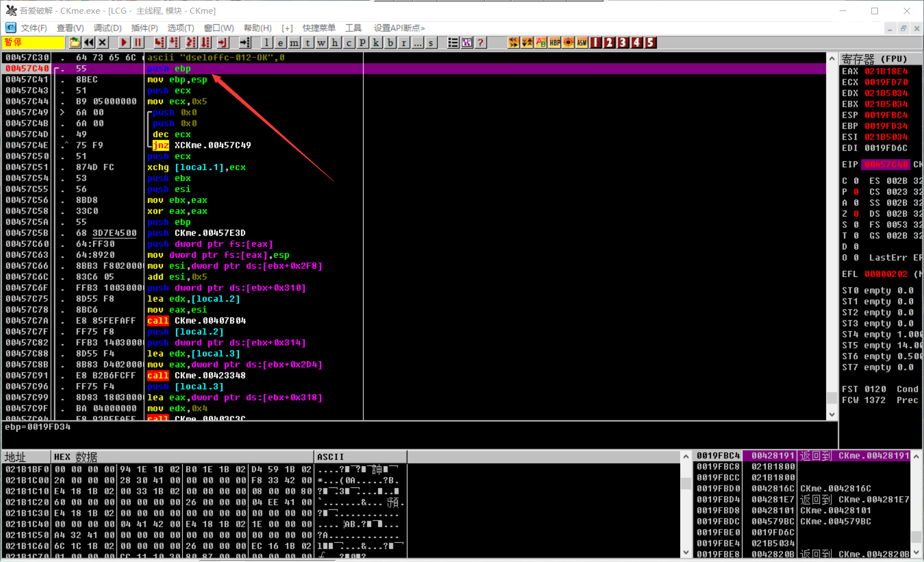Open CPU window with 'c' button

[x=349, y=43]
